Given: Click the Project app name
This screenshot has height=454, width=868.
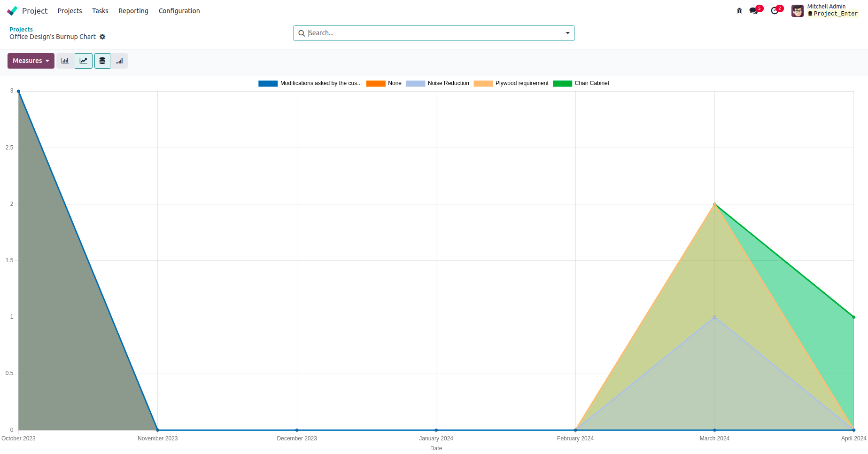Looking at the screenshot, I should (x=35, y=11).
